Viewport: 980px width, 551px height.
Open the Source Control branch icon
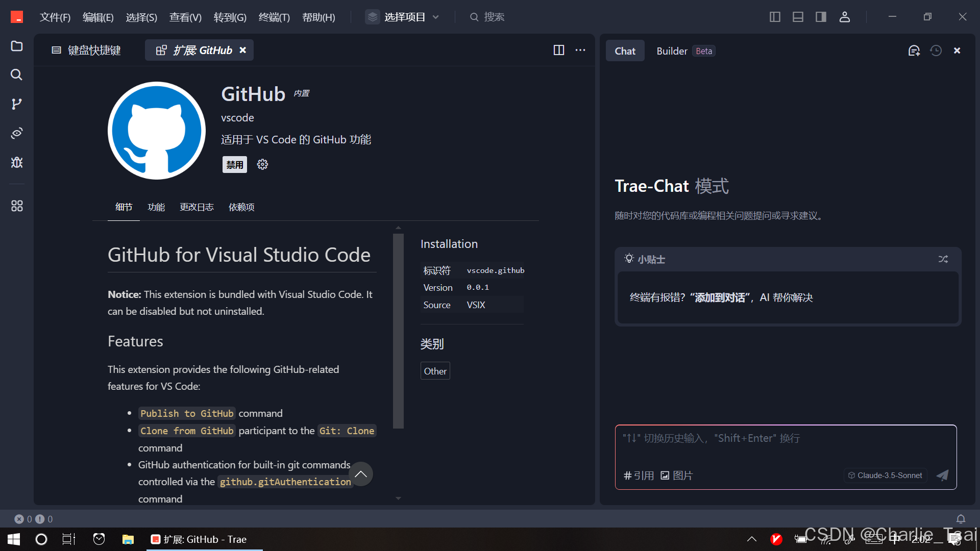click(x=17, y=104)
